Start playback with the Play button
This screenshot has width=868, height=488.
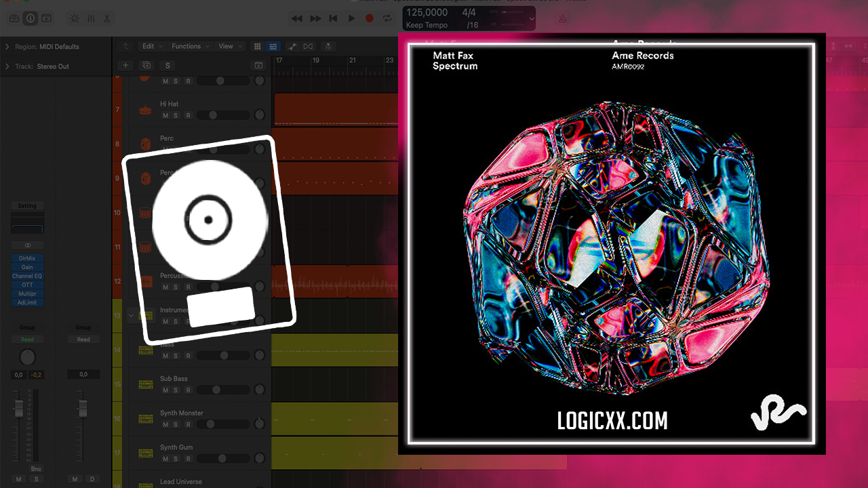(351, 18)
